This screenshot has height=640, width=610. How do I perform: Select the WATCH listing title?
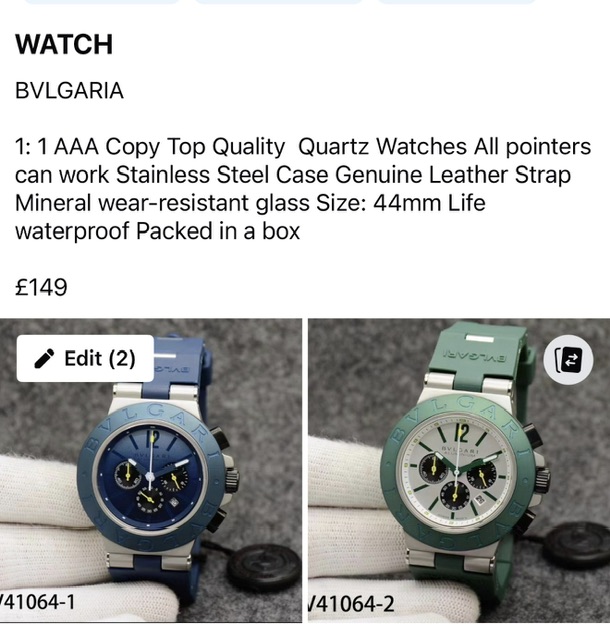(64, 44)
